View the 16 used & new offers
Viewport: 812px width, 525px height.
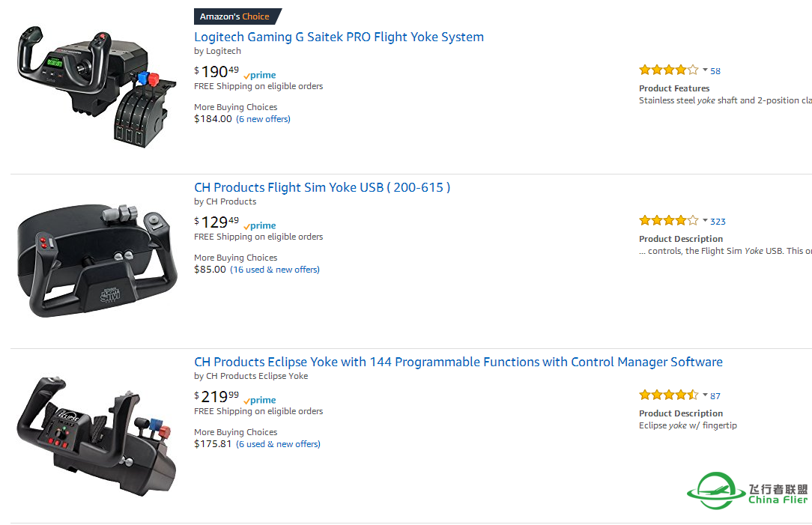[x=275, y=270]
